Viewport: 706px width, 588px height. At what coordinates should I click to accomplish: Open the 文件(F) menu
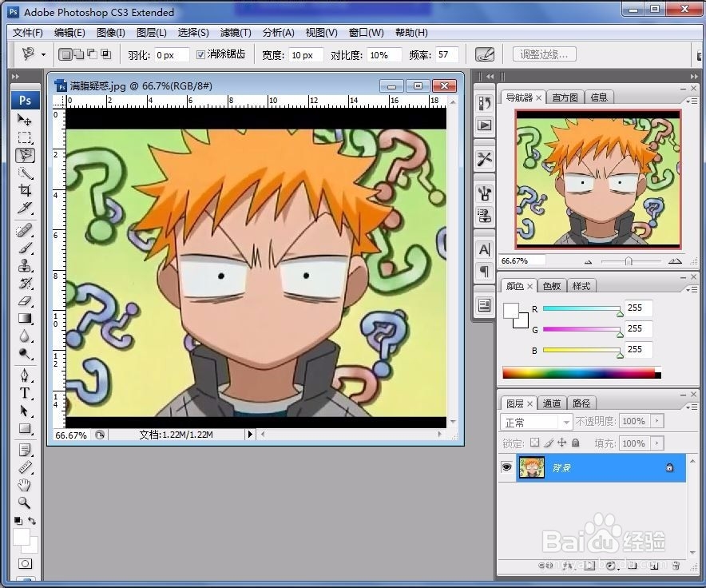(27, 33)
